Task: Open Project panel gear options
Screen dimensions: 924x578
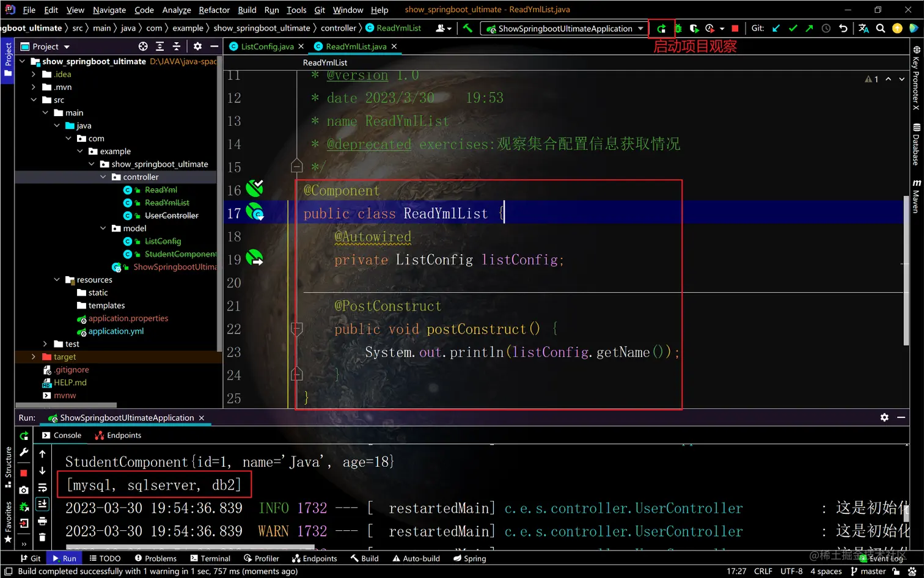Action: click(197, 46)
